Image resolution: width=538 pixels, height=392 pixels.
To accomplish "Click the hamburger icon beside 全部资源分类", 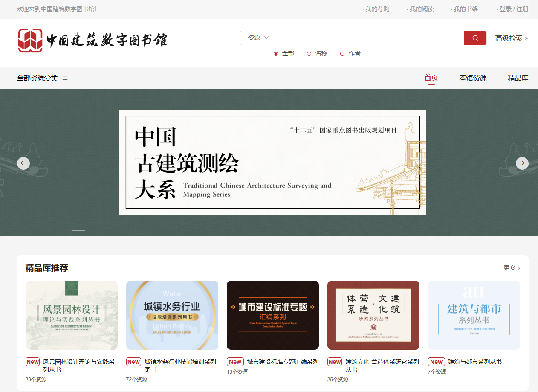I will point(65,78).
